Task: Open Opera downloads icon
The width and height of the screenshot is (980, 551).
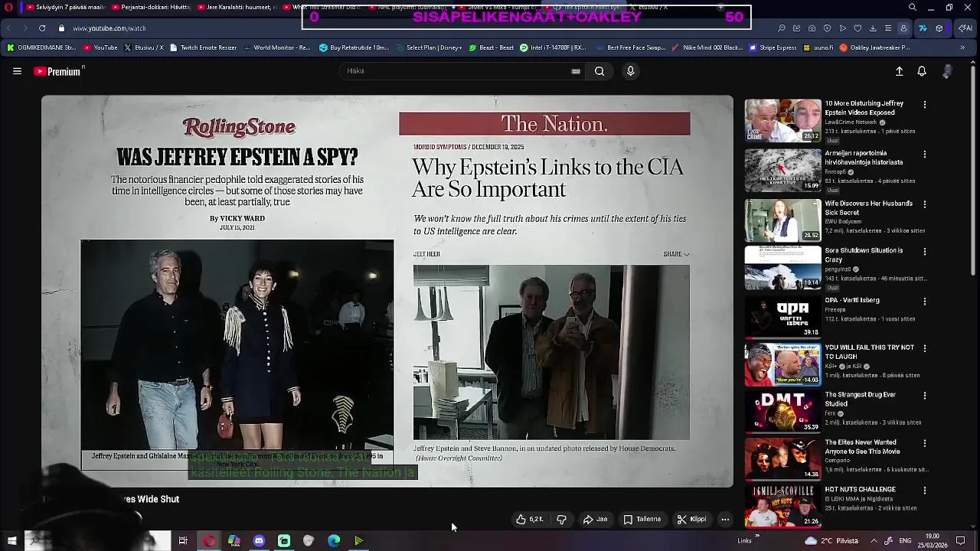Action: pyautogui.click(x=873, y=28)
